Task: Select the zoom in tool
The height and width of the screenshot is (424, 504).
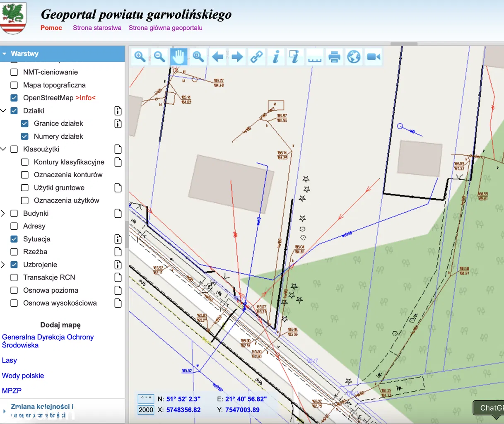Action: click(140, 57)
